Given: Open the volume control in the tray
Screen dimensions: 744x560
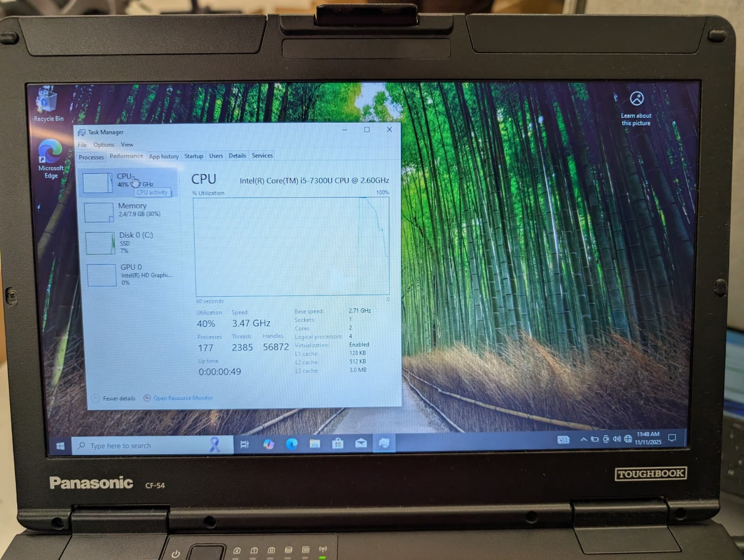Looking at the screenshot, I should click(x=617, y=439).
